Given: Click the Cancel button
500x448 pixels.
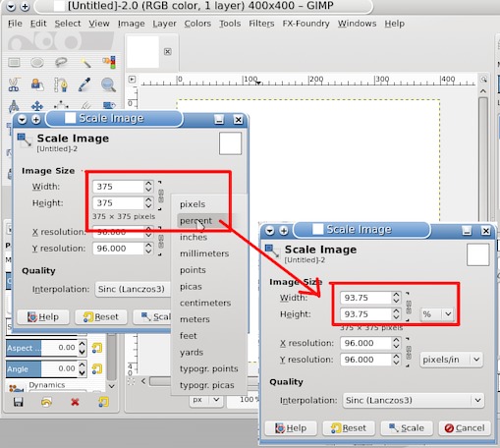Looking at the screenshot, I should tap(465, 428).
